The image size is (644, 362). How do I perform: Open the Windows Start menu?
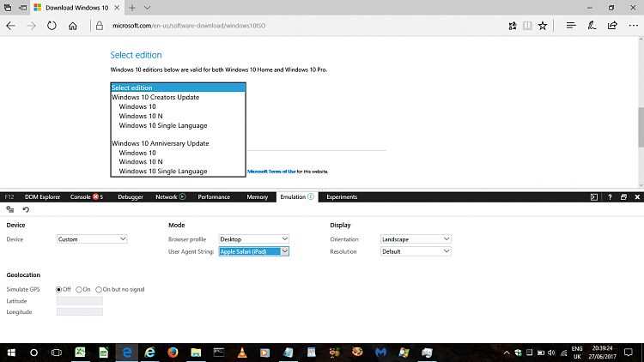pyautogui.click(x=11, y=353)
